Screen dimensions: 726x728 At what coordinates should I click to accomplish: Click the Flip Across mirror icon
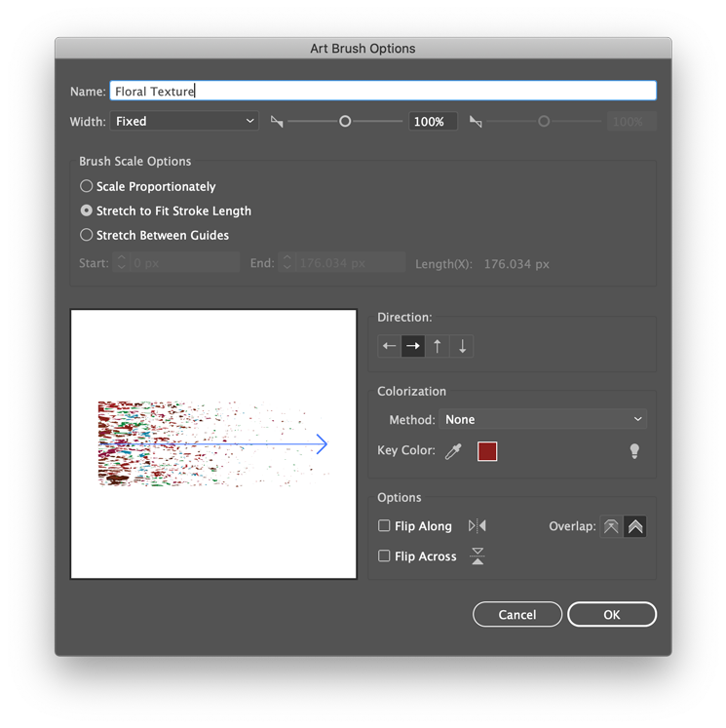[478, 556]
